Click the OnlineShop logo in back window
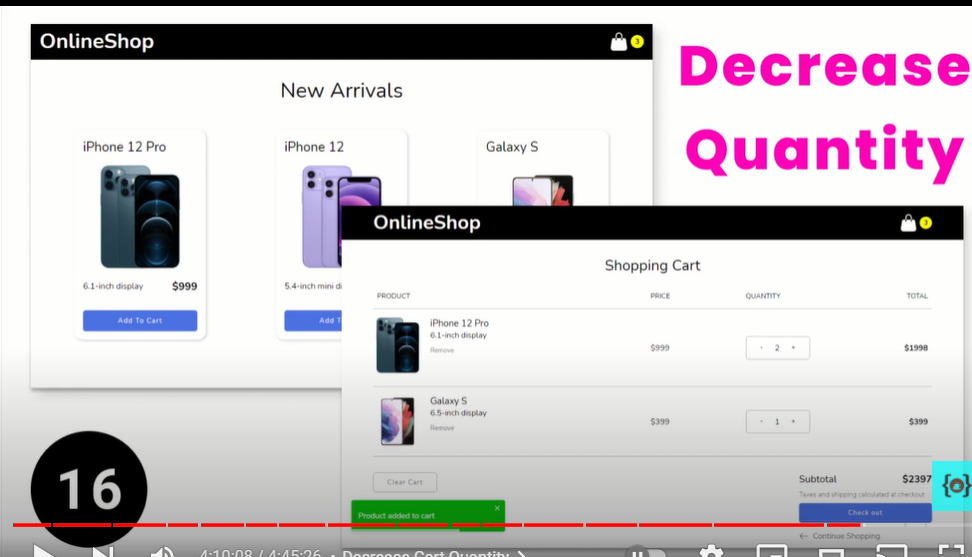 tap(97, 42)
